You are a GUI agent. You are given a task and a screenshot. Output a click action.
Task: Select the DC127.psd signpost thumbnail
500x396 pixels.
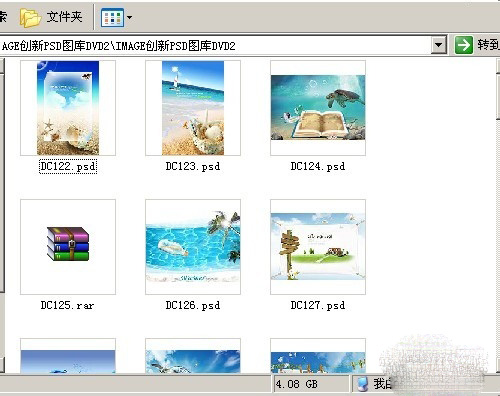[x=318, y=247]
